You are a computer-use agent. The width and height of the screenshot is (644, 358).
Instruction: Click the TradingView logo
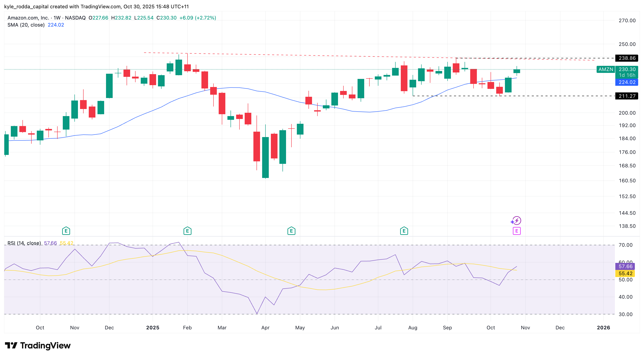(x=37, y=346)
